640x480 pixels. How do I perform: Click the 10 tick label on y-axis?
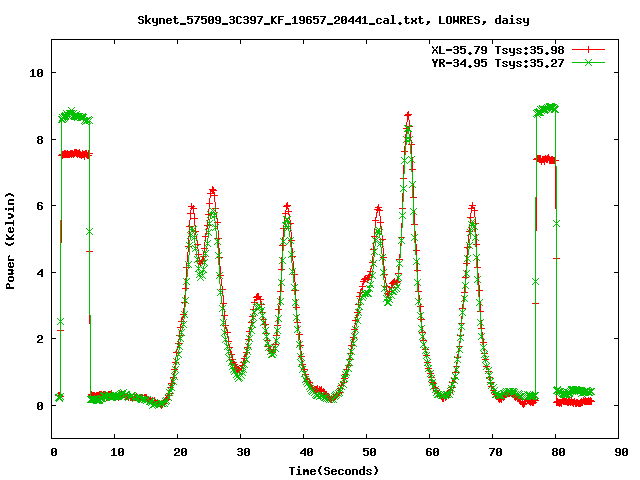(x=36, y=73)
